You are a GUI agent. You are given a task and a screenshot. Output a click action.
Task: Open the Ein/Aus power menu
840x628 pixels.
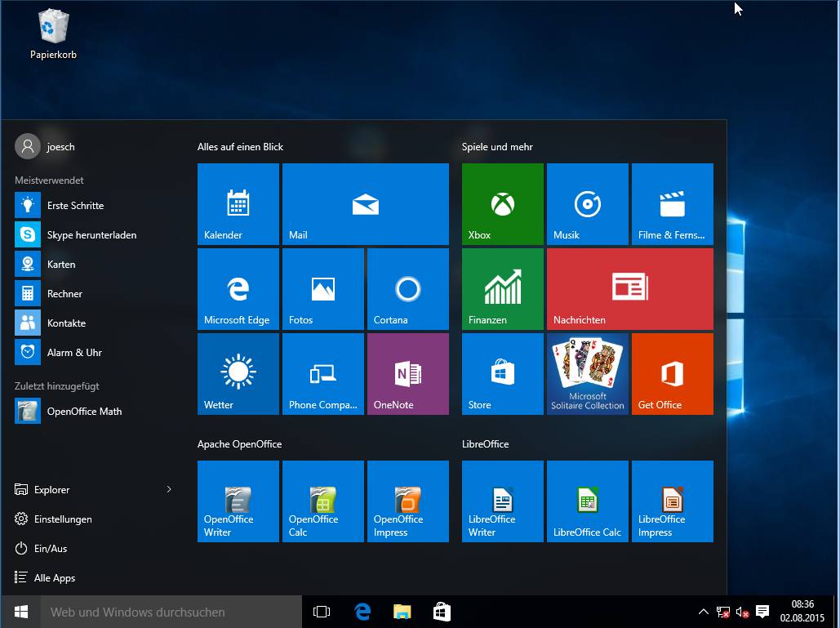pyautogui.click(x=51, y=549)
